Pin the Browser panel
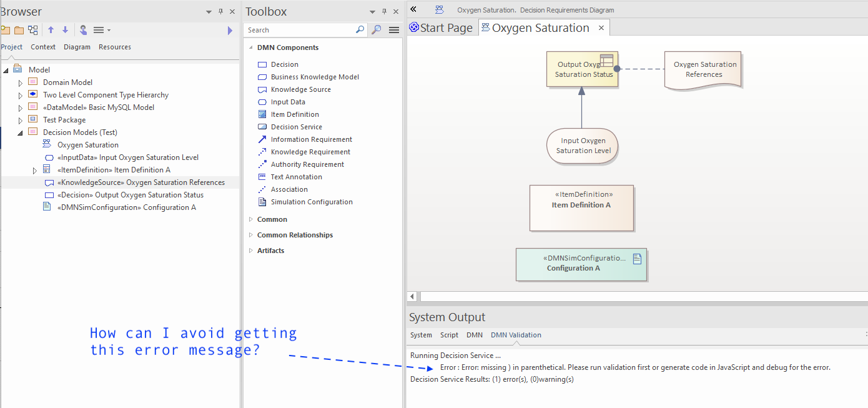Image resolution: width=868 pixels, height=408 pixels. pos(220,12)
